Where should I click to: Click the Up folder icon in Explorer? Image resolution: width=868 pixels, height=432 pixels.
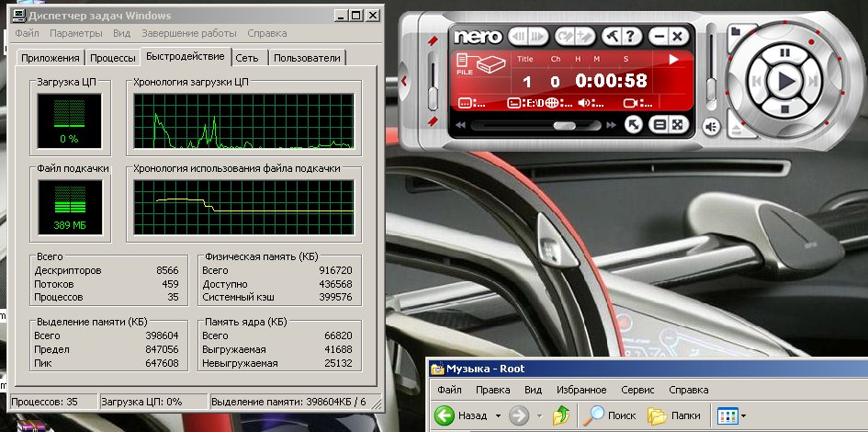coord(560,415)
